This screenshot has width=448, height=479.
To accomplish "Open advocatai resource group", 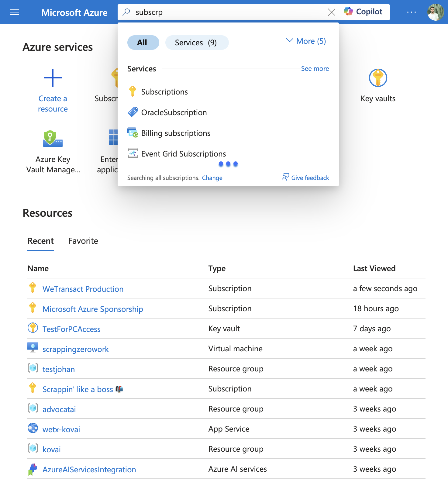I will (59, 409).
